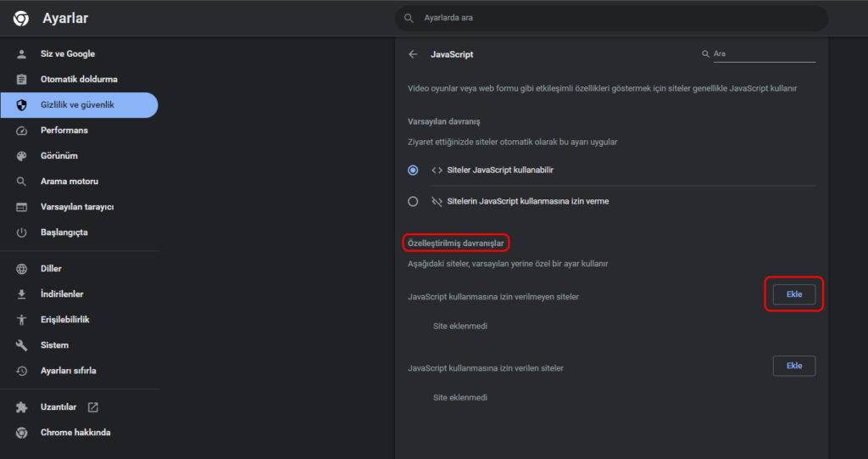Click Ekle for sites allowed to use JavaScript
This screenshot has height=459, width=868.
pyautogui.click(x=793, y=366)
